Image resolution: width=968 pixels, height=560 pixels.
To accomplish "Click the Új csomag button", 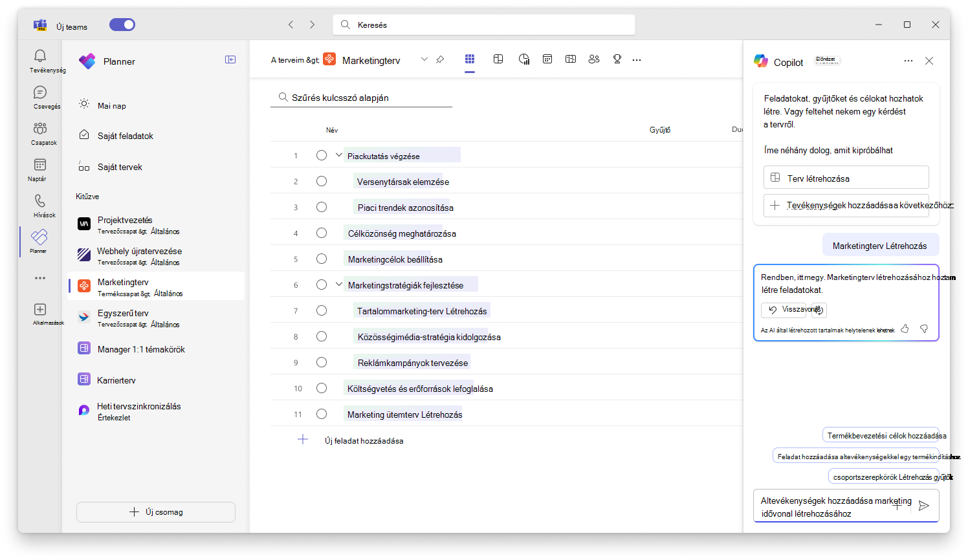I will pos(156,512).
